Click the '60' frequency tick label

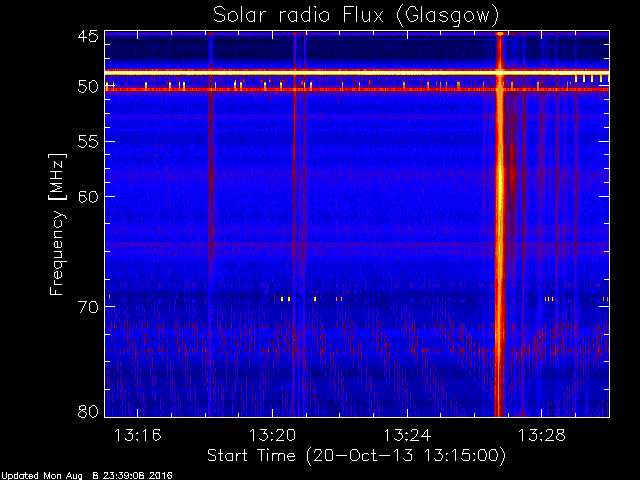(88, 197)
